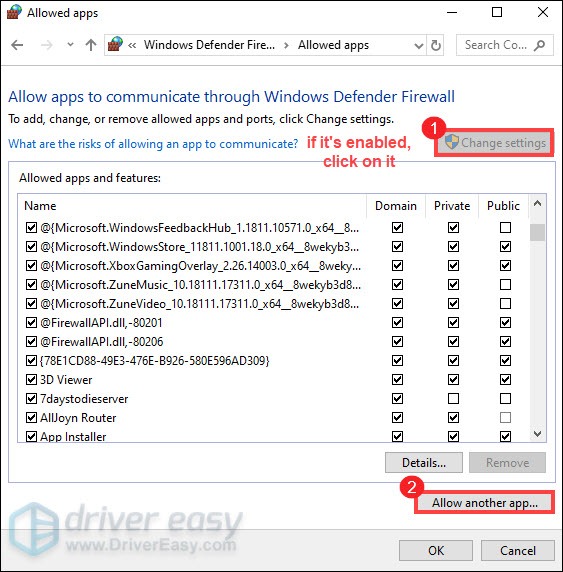Image resolution: width=563 pixels, height=572 pixels.
Task: Toggle Domain for AllJoyn Router
Action: [x=397, y=418]
